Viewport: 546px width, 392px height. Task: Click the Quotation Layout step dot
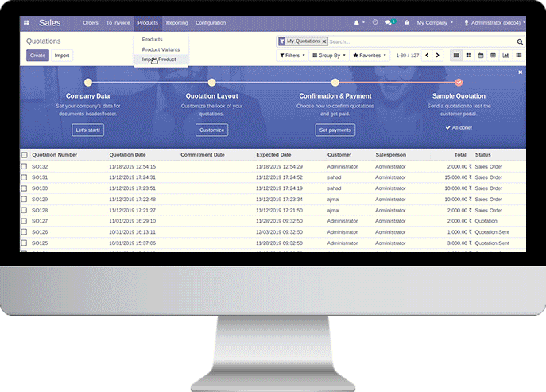pos(211,83)
